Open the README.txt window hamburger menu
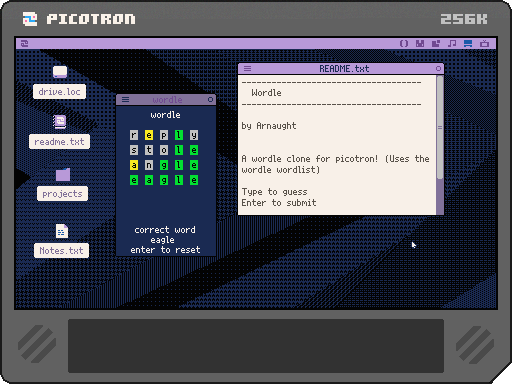512x384 pixels. click(247, 69)
